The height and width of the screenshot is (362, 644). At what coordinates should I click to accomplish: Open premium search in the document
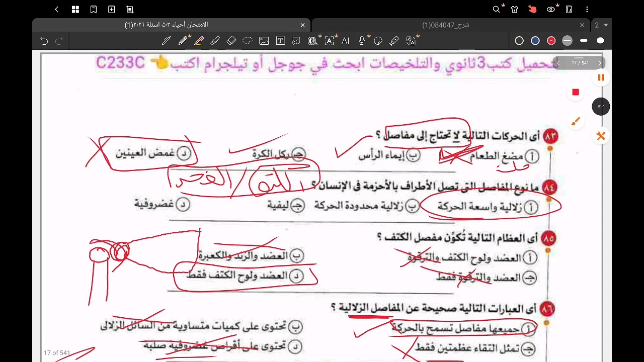tap(497, 10)
